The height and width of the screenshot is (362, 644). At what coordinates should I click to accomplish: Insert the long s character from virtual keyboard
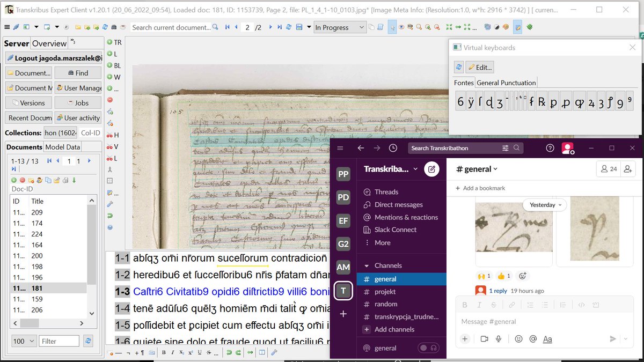(480, 101)
